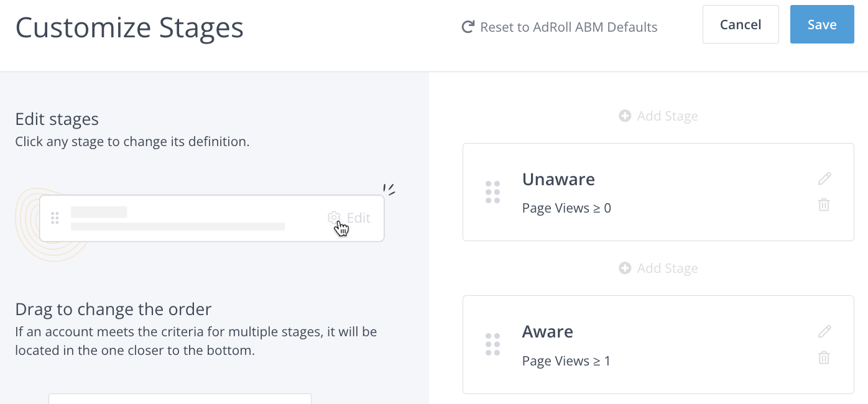Click the drag handle on Aware stage

point(492,344)
